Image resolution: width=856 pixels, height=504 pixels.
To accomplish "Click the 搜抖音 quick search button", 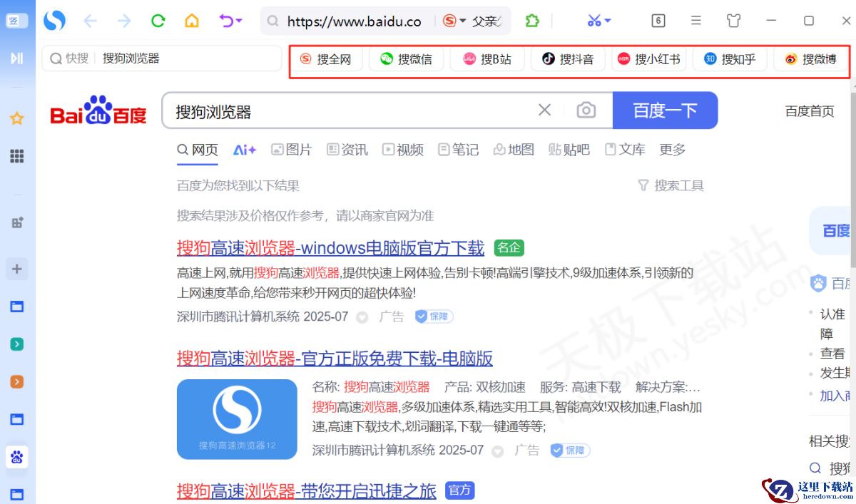I will click(568, 59).
